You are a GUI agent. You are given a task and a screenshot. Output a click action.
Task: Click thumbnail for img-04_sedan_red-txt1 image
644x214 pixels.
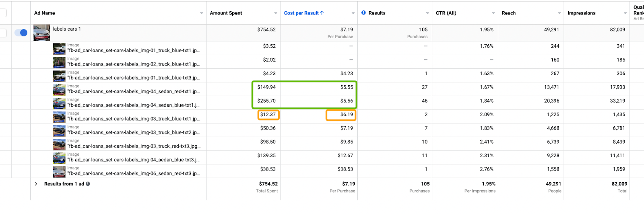59,90
